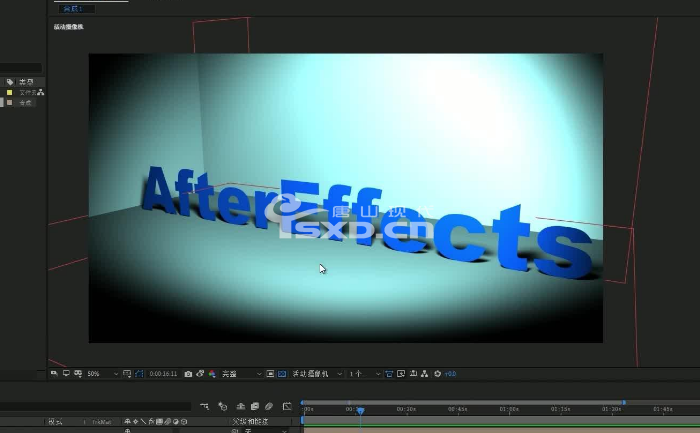Click the 3D layer column icon
Viewport: 700px width, 433px height.
(184, 421)
